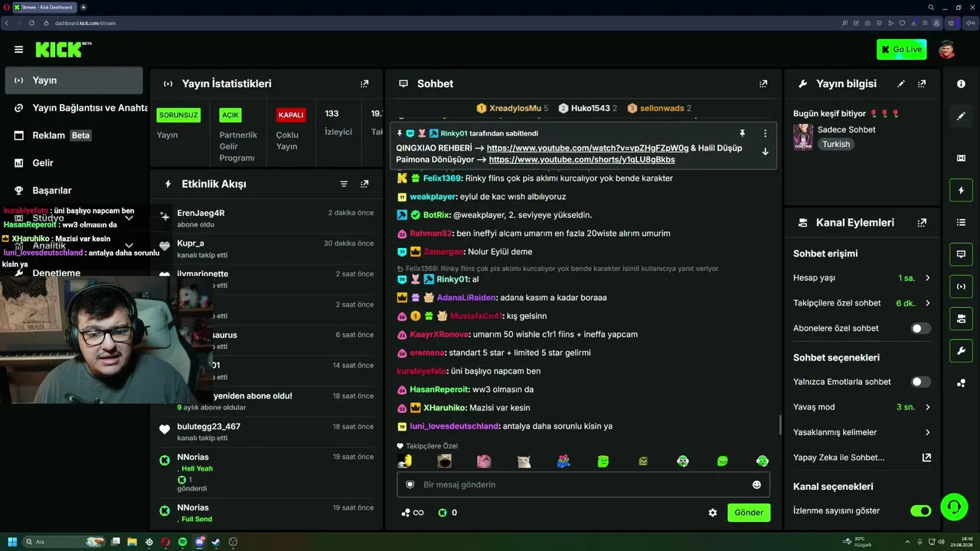The width and height of the screenshot is (980, 551).
Task: Open the emoji picker in message box
Action: click(756, 484)
